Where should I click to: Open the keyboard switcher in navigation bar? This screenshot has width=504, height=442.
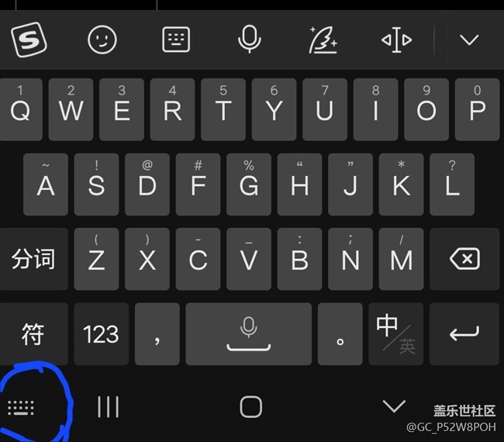pos(21,408)
